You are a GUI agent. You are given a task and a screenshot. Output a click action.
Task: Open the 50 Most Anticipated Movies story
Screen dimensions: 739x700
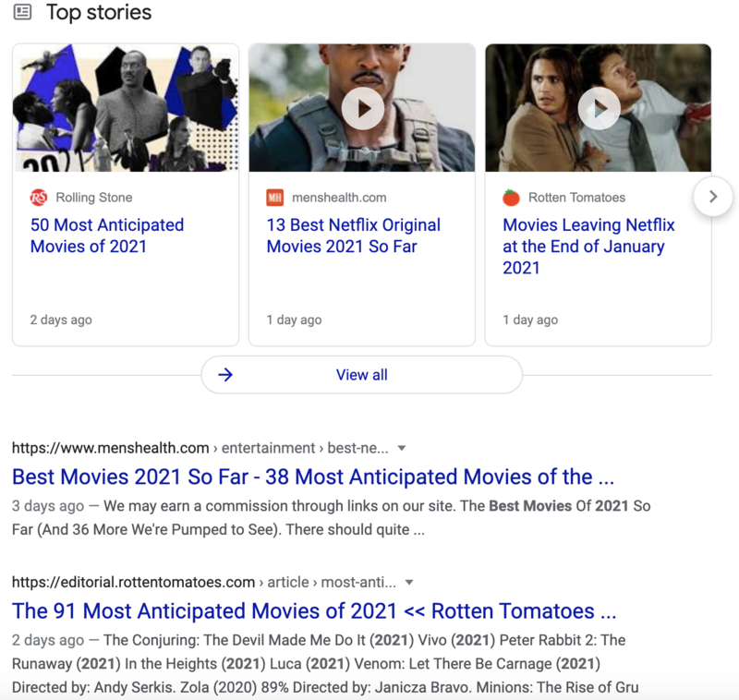coord(108,235)
